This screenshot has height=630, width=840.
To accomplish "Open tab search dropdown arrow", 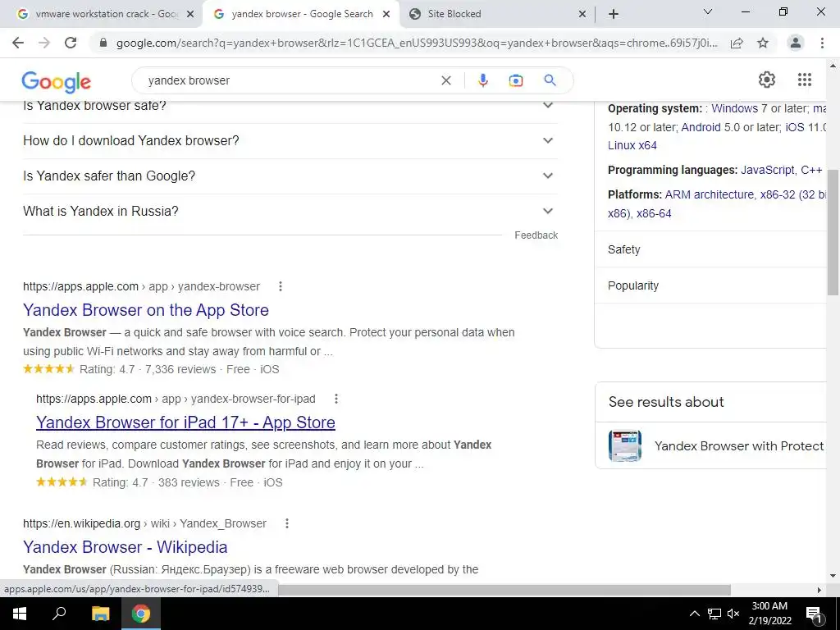I will coord(708,11).
